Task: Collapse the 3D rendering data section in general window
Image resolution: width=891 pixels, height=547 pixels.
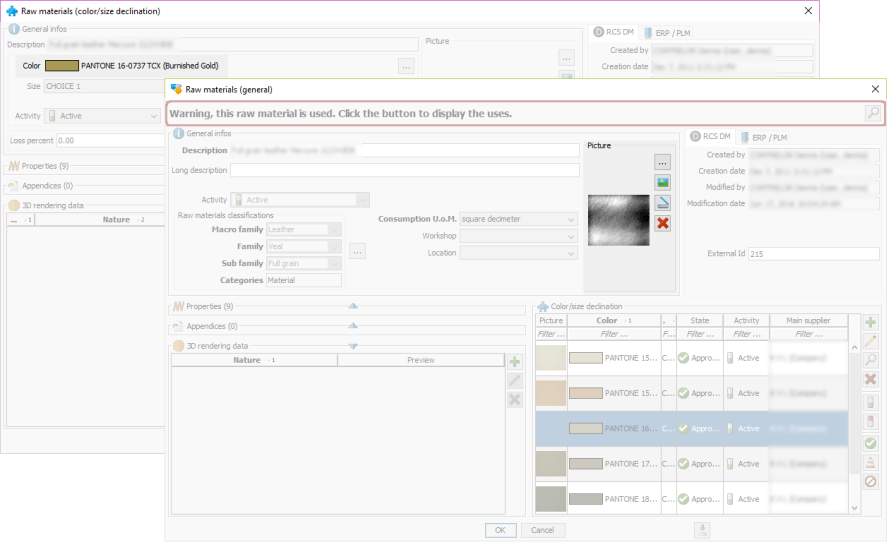Action: pyautogui.click(x=353, y=346)
